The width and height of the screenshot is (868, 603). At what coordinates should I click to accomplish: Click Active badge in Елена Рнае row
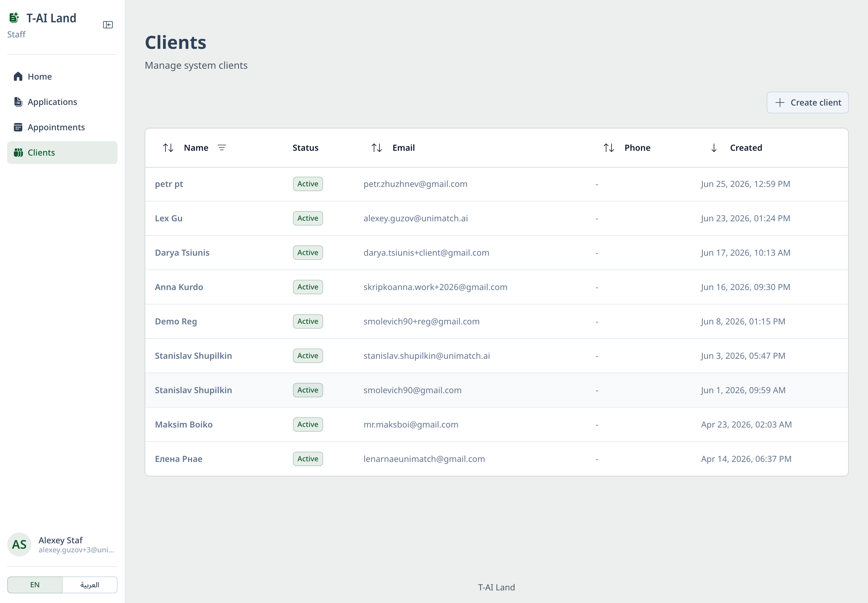click(308, 459)
